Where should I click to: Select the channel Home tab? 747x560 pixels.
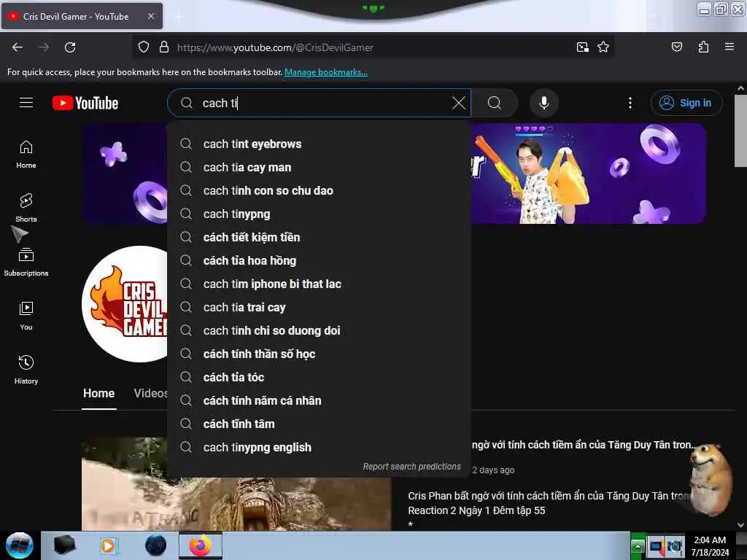(98, 393)
